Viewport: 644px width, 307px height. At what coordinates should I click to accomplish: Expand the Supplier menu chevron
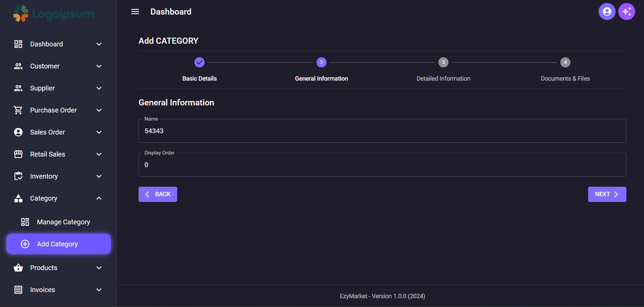[x=99, y=88]
